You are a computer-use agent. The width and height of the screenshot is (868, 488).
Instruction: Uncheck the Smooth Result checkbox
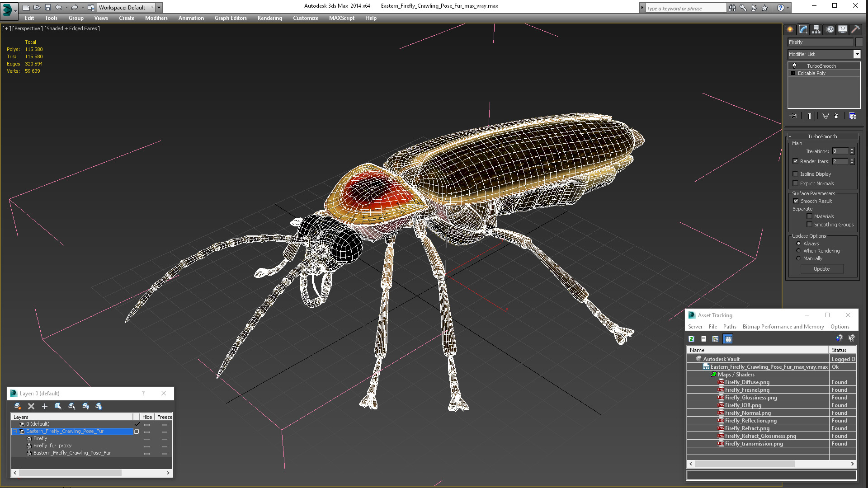(796, 201)
